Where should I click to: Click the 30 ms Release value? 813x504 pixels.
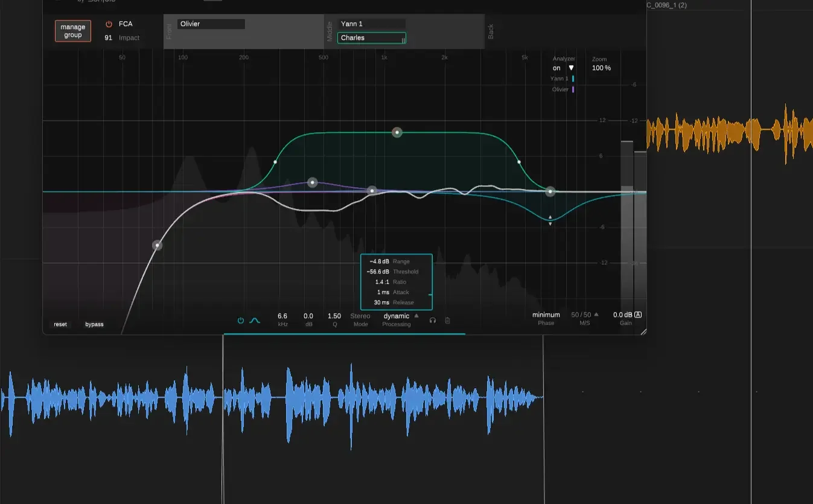coord(381,302)
